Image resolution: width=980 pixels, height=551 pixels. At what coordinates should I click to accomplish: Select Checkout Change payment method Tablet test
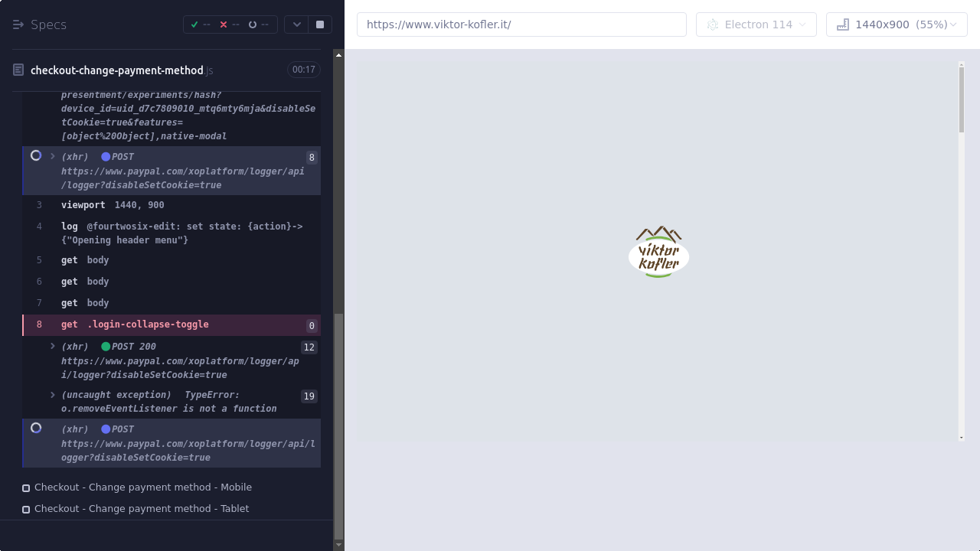141,509
